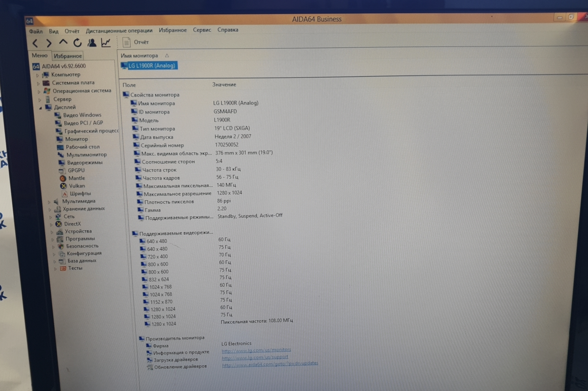Click the GPGPU icon in tree

62,171
